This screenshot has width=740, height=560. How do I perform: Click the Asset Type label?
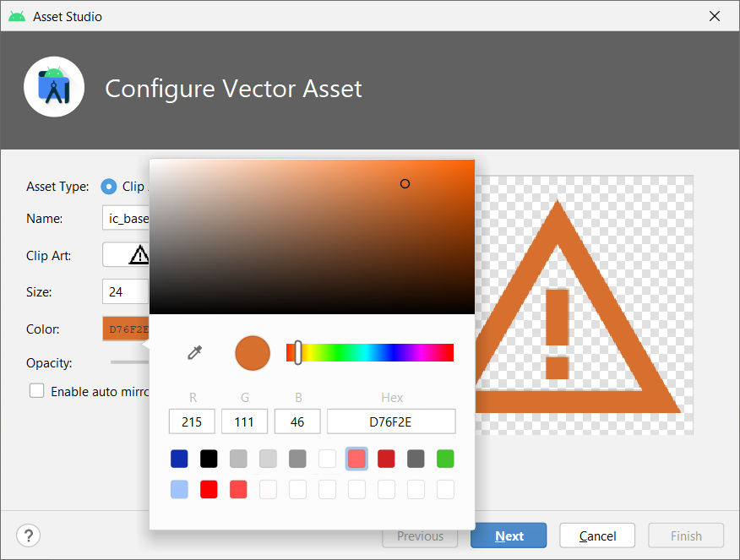click(x=57, y=187)
